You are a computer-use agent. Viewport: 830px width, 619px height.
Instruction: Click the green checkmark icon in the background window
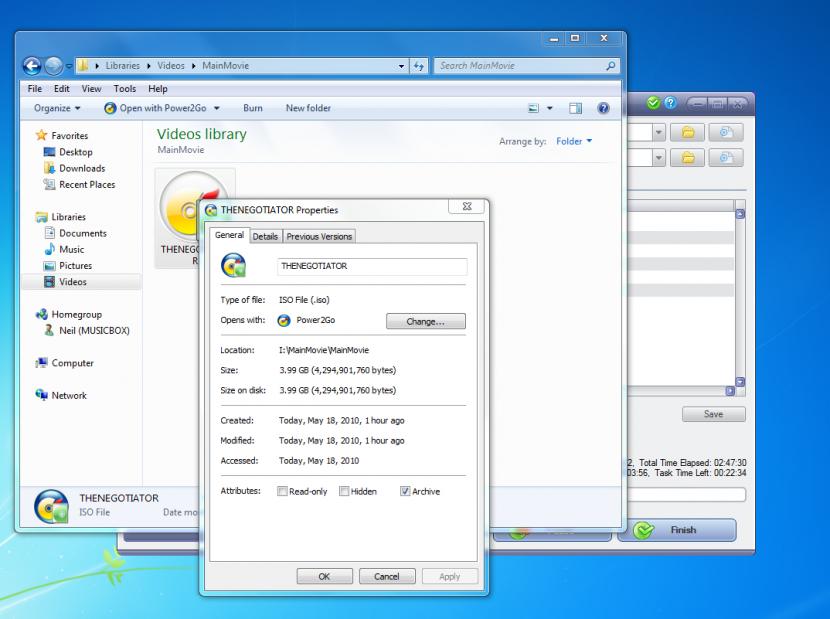coord(653,103)
